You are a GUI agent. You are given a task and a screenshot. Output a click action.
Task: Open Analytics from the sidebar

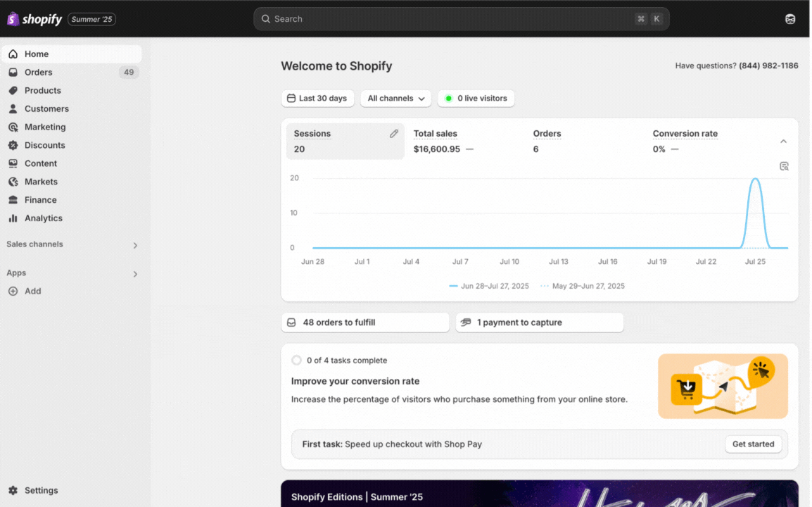click(x=72, y=218)
